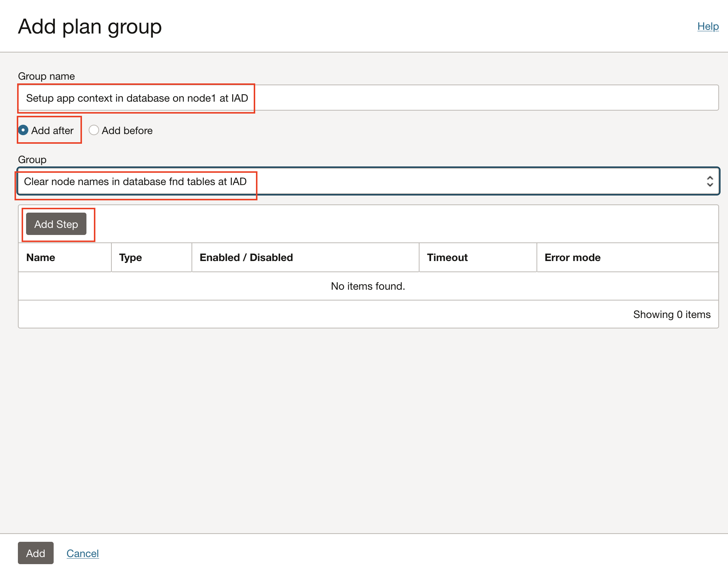Click the 'Add before' label text
Viewport: 728px width, 566px height.
pos(127,131)
